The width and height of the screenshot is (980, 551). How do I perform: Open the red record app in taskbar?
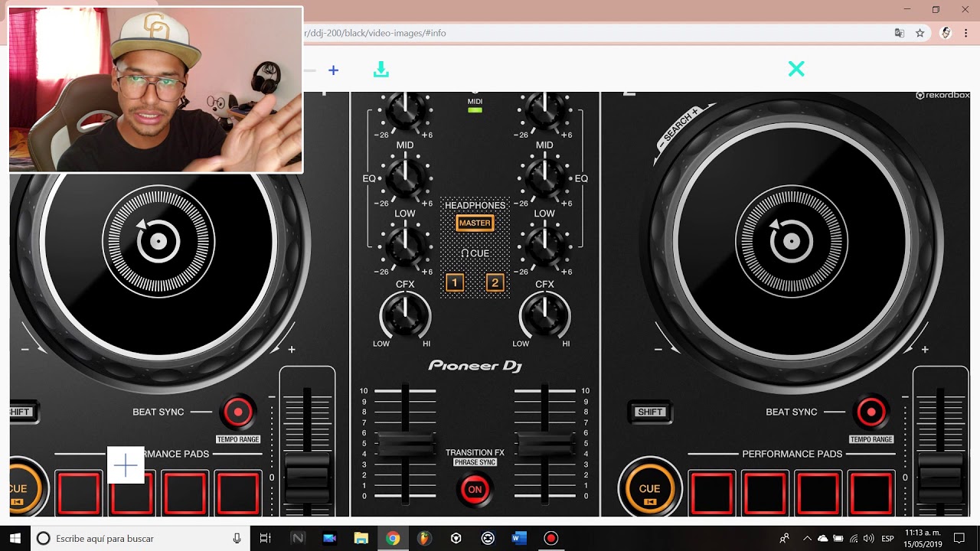point(550,538)
